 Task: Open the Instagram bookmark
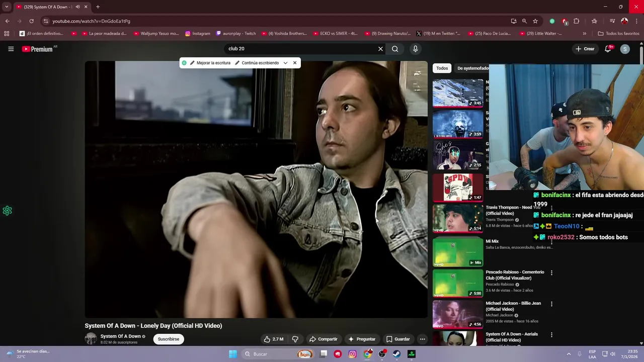coord(198,34)
